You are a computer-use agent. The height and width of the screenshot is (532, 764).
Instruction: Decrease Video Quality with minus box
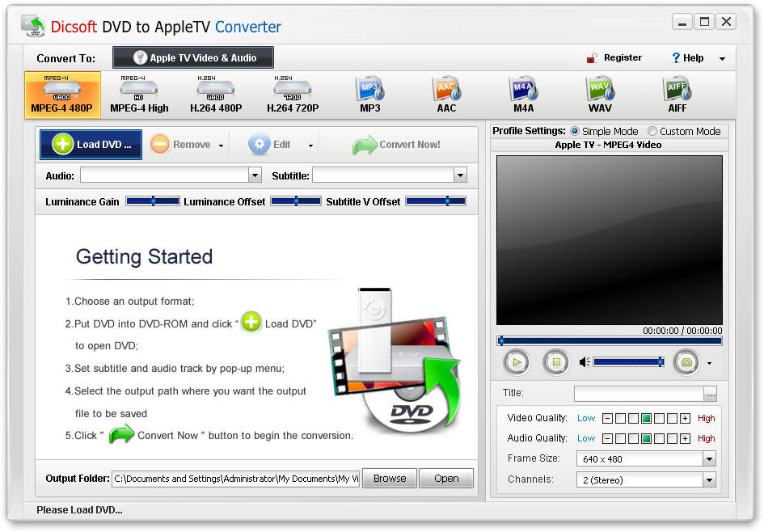[x=607, y=419]
